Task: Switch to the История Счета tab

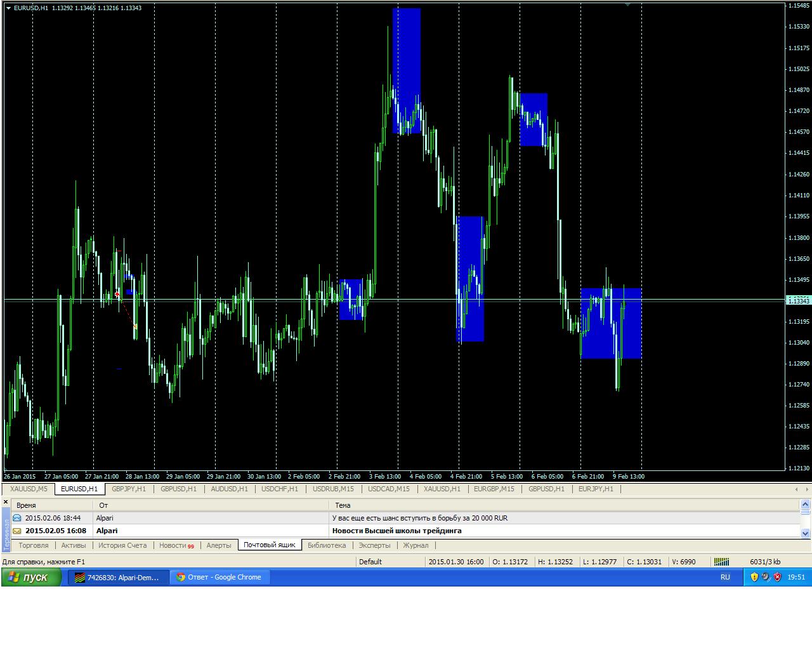Action: 122,545
